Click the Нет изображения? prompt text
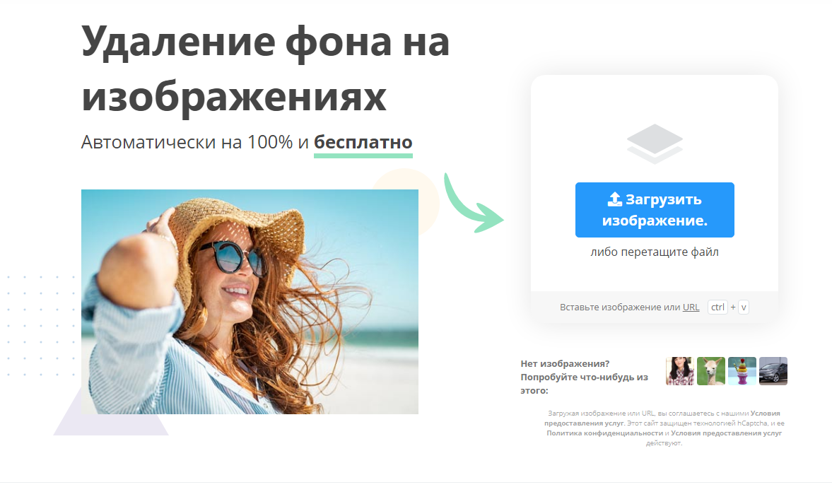Image resolution: width=832 pixels, height=504 pixels. 565,364
